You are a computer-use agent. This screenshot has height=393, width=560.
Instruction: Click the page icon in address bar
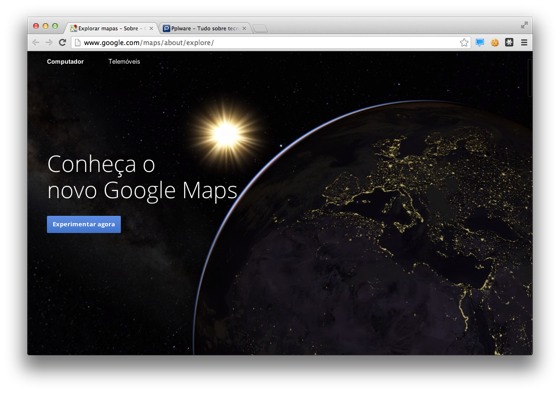pyautogui.click(x=77, y=43)
